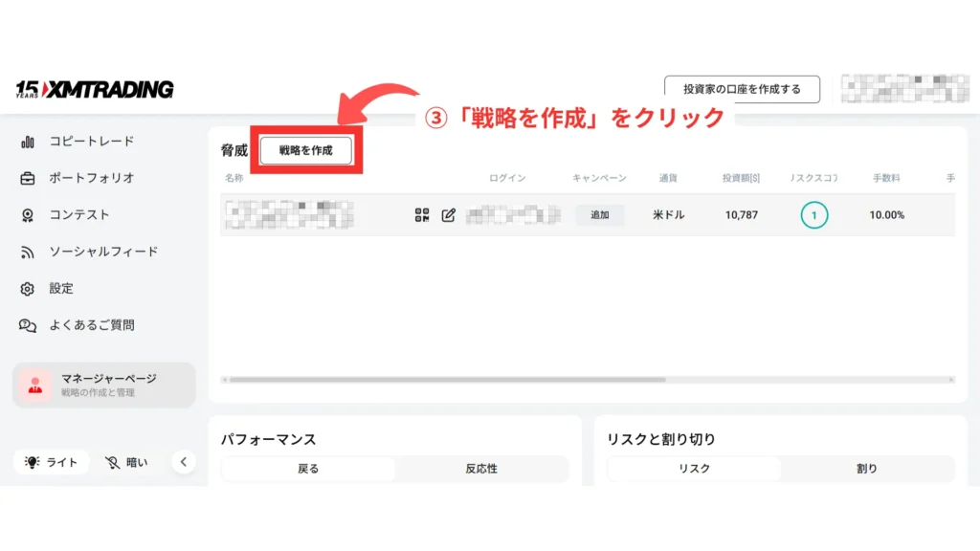Click the ソーシャルフィード feed icon

tap(28, 253)
